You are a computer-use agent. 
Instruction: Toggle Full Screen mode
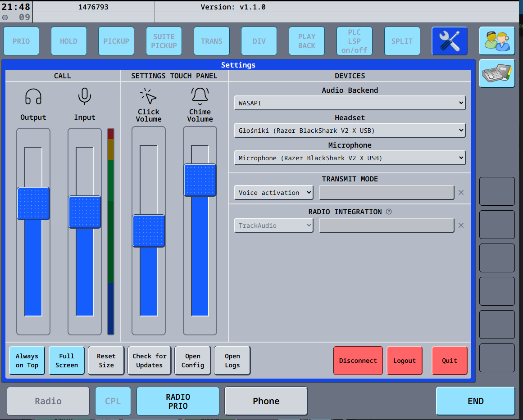tap(67, 361)
